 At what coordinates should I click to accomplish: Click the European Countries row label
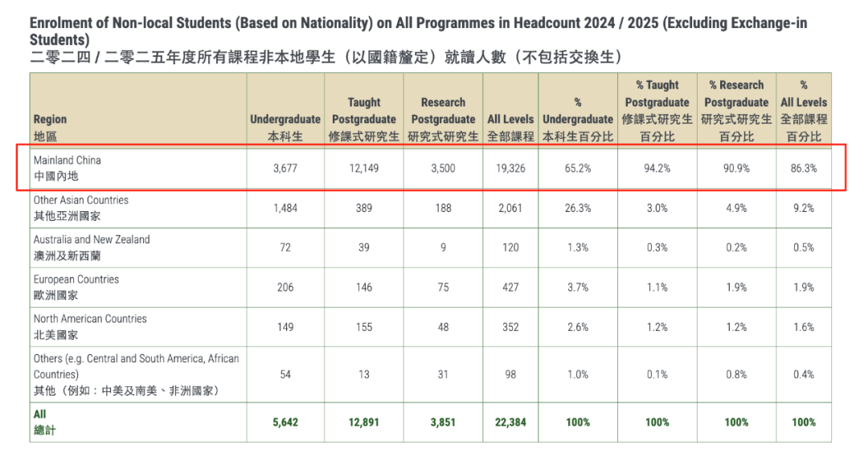(76, 287)
